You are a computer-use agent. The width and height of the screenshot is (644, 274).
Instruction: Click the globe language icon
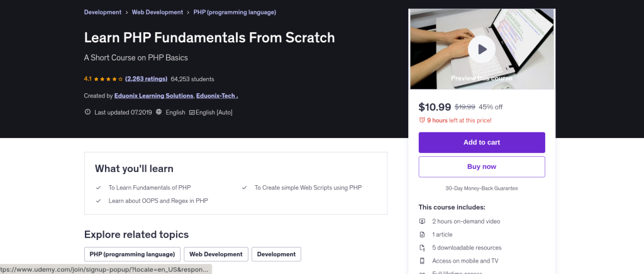(x=160, y=112)
